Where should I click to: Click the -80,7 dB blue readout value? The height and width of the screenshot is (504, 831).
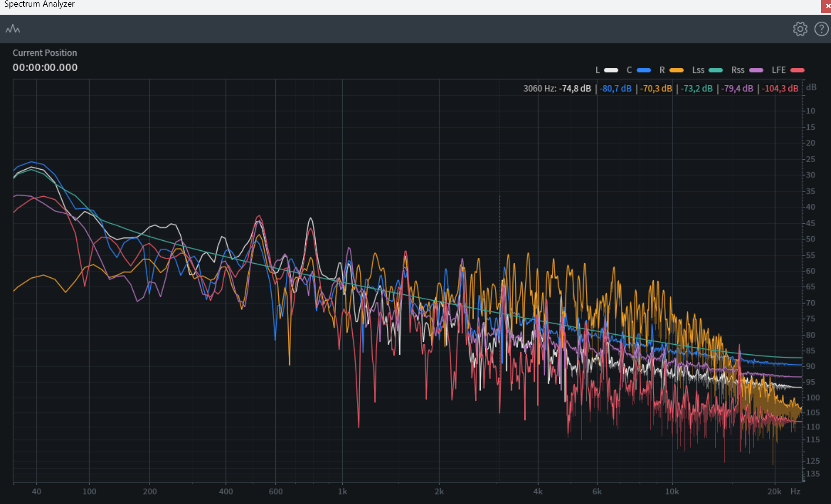click(616, 89)
